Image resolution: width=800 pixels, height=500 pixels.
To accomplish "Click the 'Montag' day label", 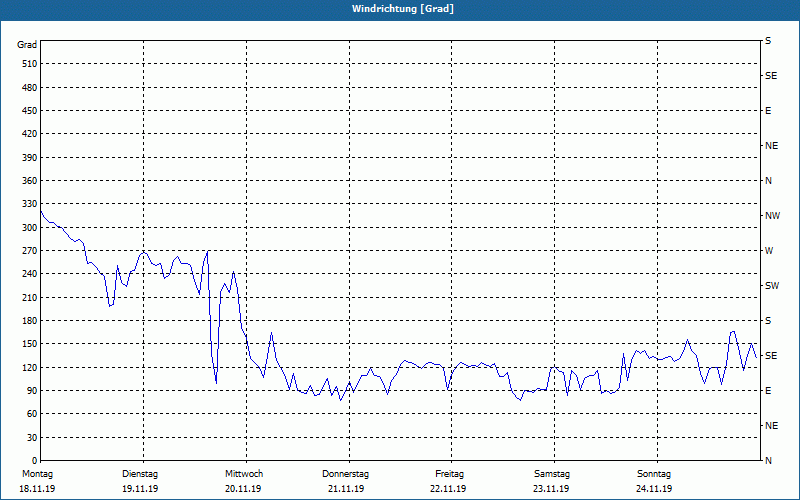I will click(x=37, y=474).
